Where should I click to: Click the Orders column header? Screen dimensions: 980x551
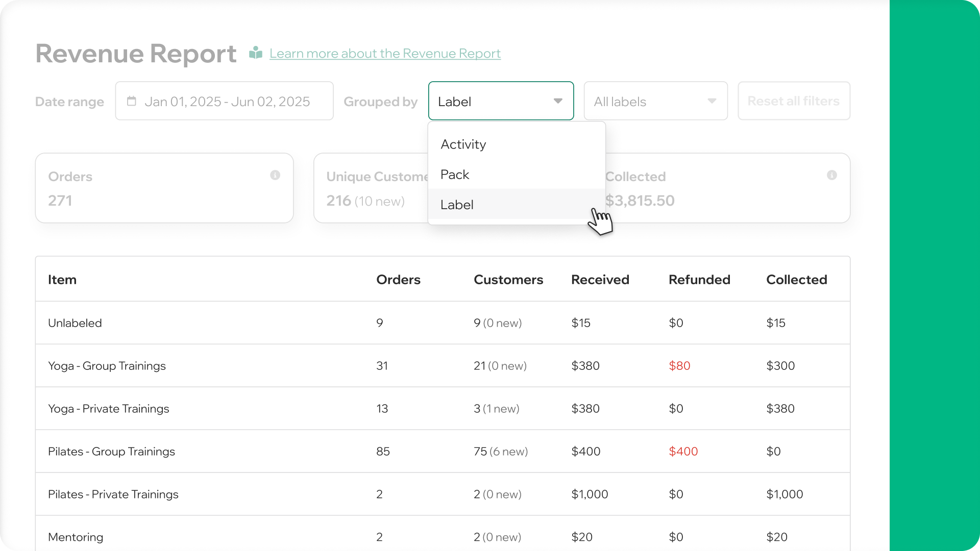point(398,280)
